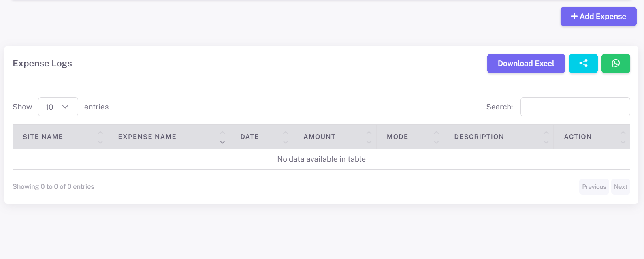Click the Expense Logs heading
The height and width of the screenshot is (259, 644).
(x=43, y=64)
